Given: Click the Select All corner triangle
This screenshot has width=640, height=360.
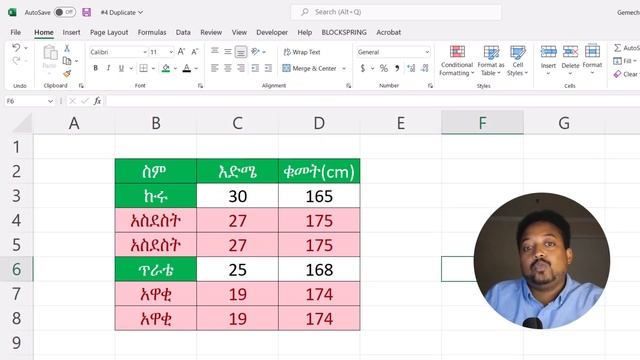Looking at the screenshot, I should point(22,123).
